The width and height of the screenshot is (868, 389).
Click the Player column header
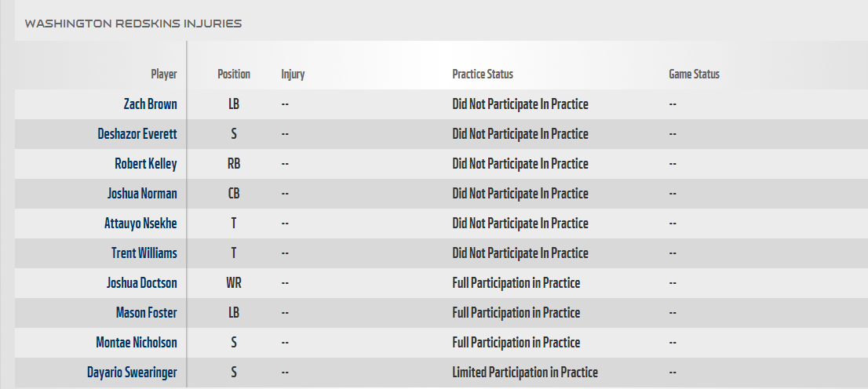pos(164,75)
